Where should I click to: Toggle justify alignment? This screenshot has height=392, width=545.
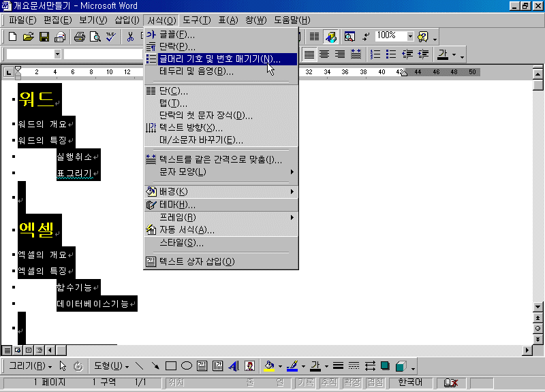click(x=309, y=54)
